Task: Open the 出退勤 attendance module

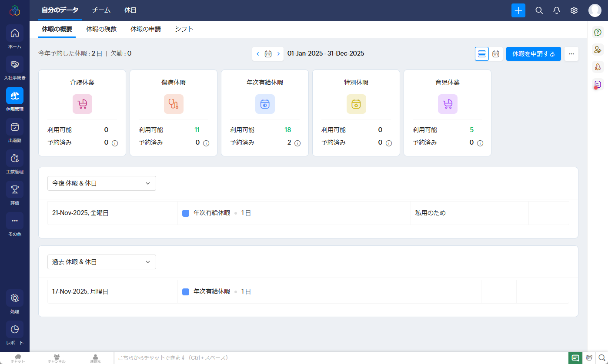Action: [15, 127]
